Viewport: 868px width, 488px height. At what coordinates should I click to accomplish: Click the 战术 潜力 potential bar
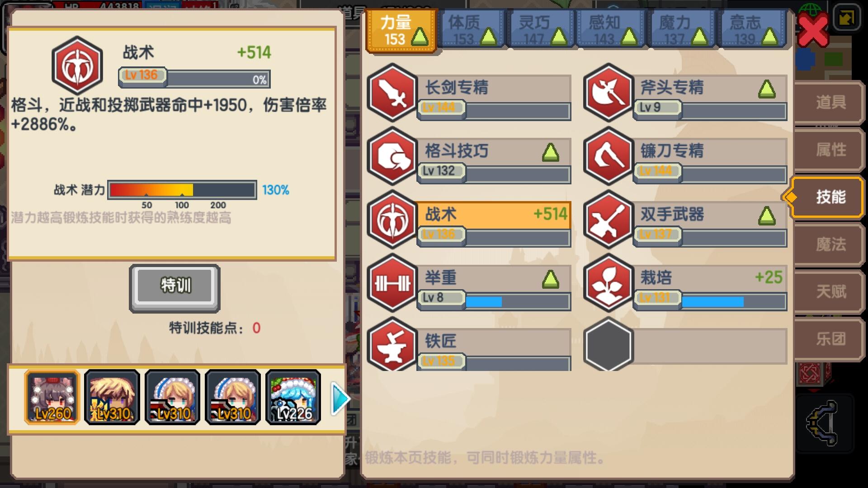point(182,190)
